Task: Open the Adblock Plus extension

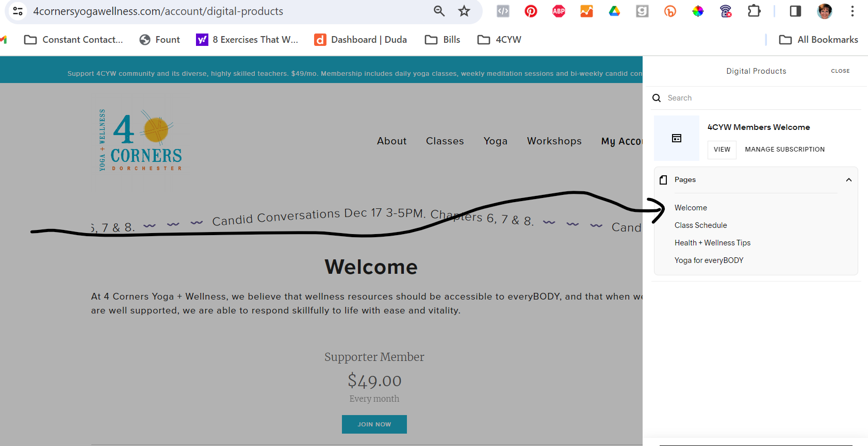Action: pos(559,11)
